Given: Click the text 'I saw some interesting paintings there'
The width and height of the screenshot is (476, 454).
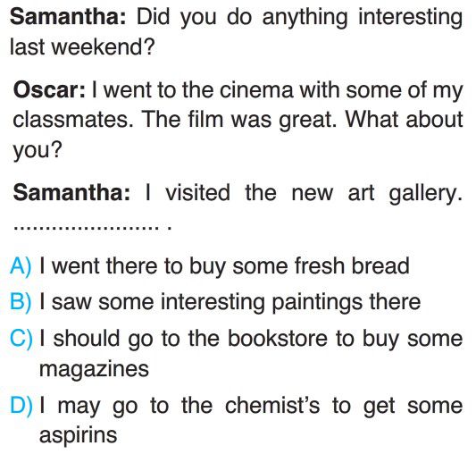Looking at the screenshot, I should coord(230,303).
